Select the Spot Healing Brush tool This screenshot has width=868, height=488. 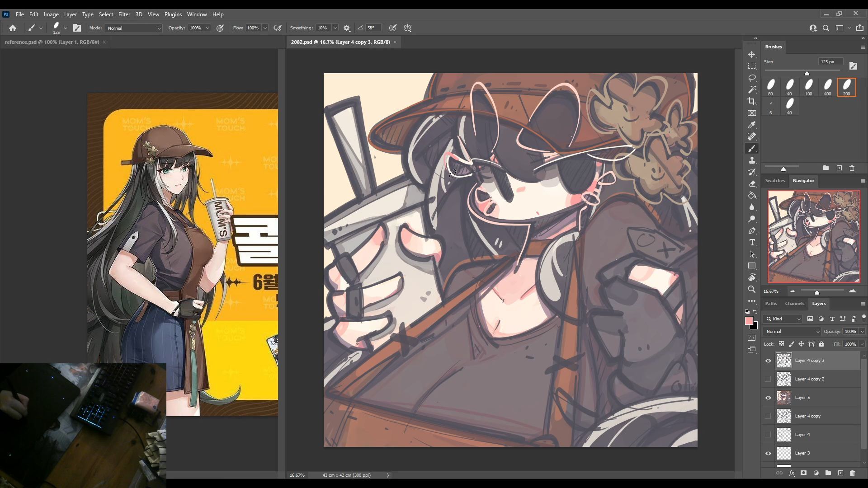[x=752, y=136]
